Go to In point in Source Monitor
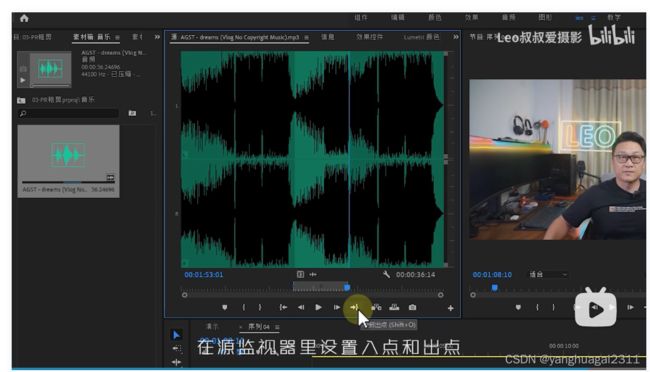The width and height of the screenshot is (650, 372). click(x=283, y=307)
